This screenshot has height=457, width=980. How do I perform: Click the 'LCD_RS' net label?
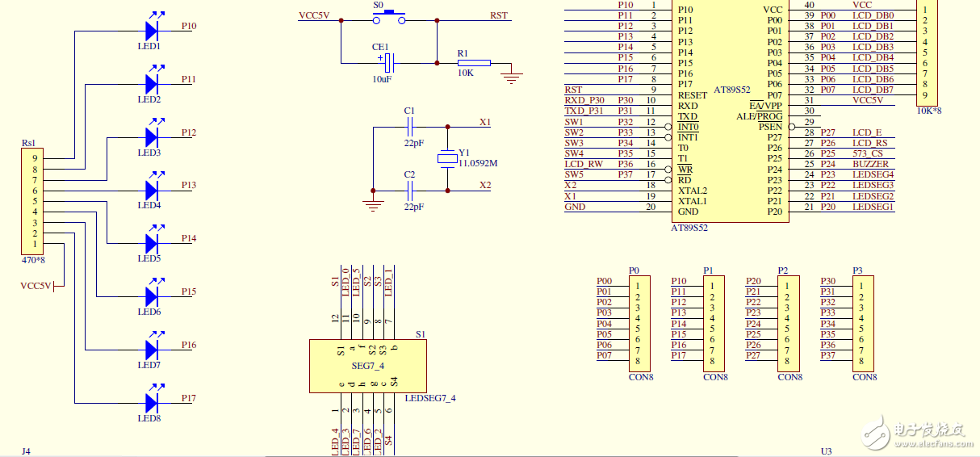point(869,143)
